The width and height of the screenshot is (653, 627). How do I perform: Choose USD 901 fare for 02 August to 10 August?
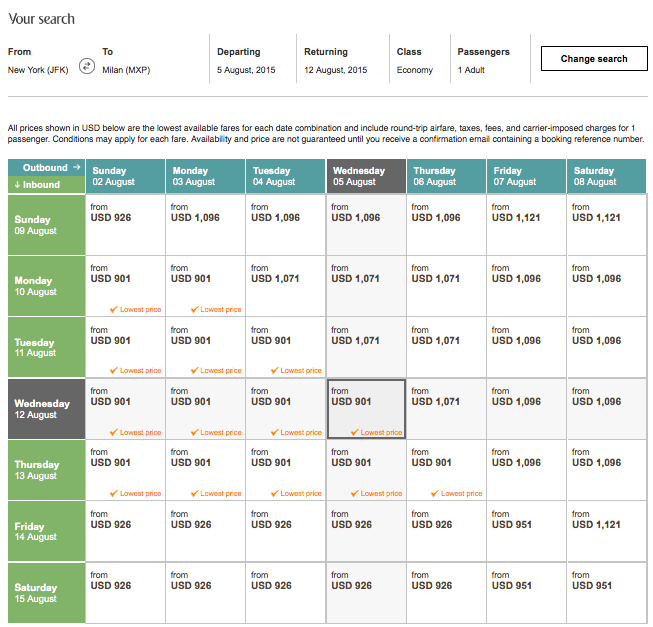(125, 286)
